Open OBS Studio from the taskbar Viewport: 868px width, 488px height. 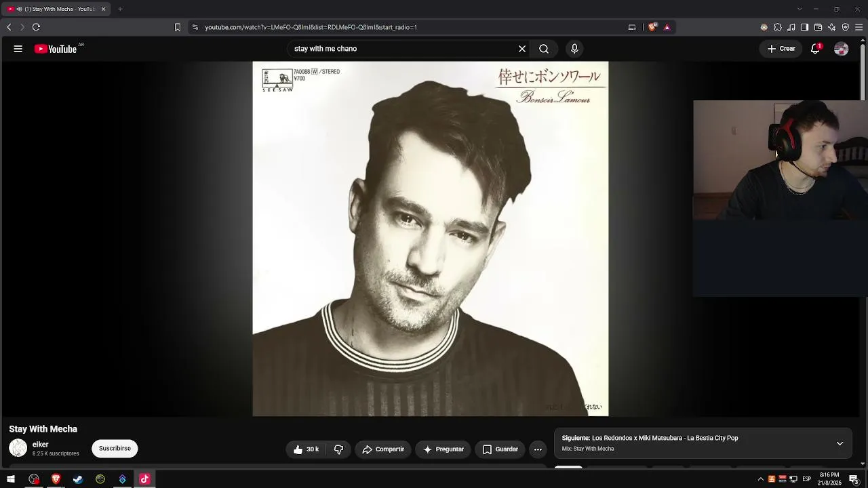34,479
